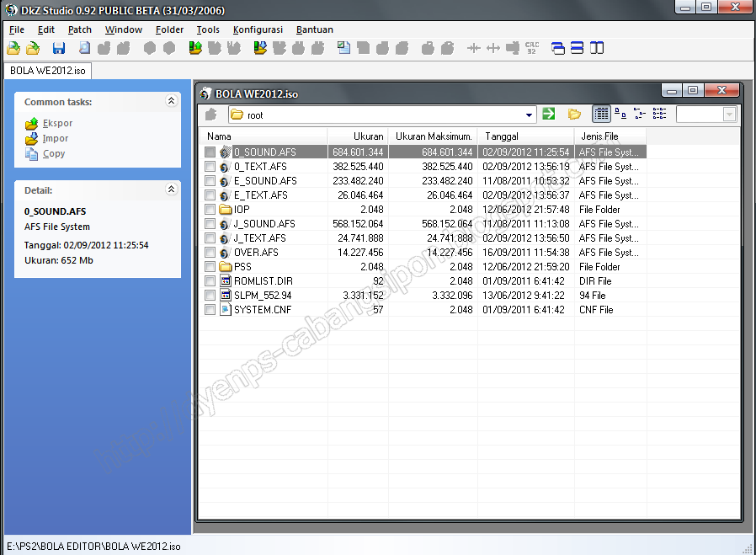Select the OVER.AFS file name
Viewport: 756px width, 555px height.
point(256,252)
